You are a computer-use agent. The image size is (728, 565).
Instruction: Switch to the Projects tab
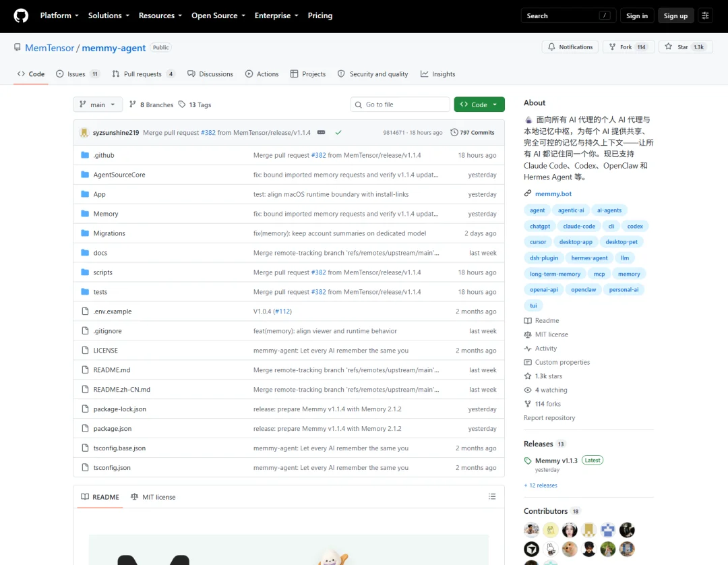pos(308,73)
